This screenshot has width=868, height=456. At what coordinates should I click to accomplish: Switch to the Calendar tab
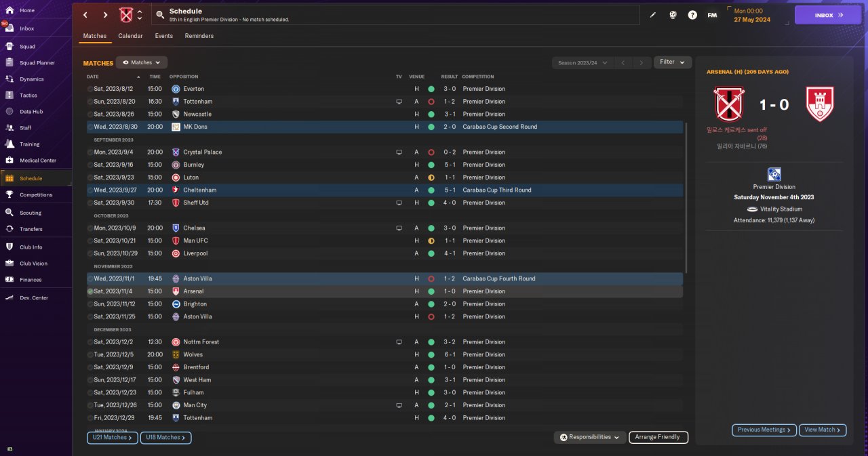tap(130, 36)
